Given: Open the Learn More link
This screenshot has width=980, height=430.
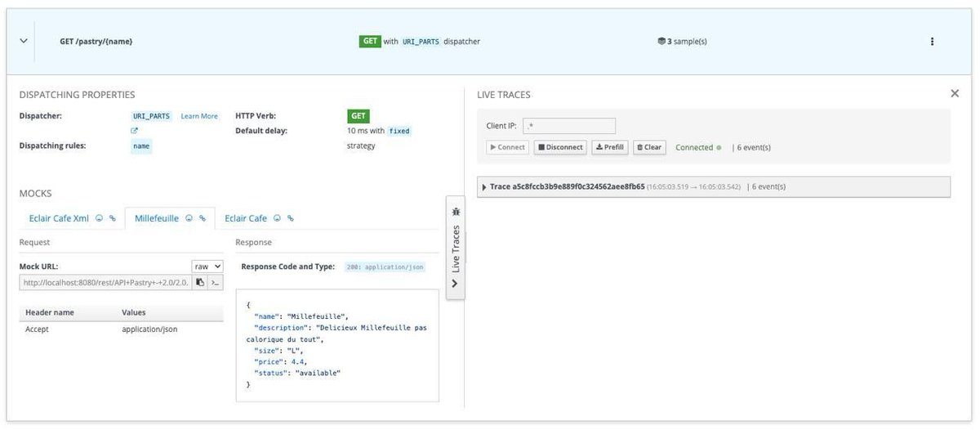Looking at the screenshot, I should click(199, 116).
